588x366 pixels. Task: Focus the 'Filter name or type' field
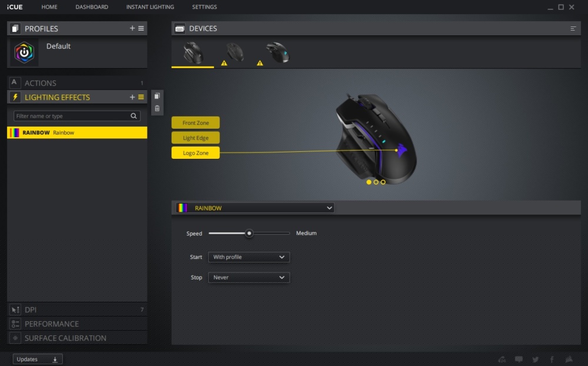tap(77, 116)
